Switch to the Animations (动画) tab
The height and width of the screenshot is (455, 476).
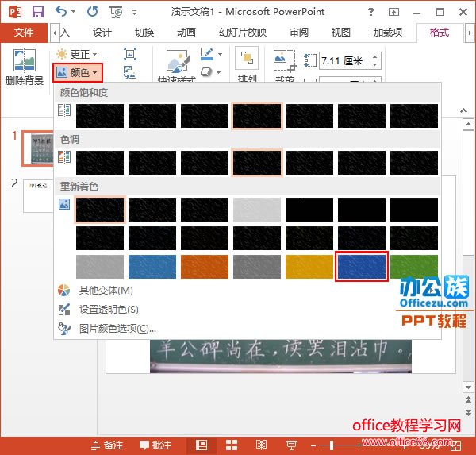186,33
